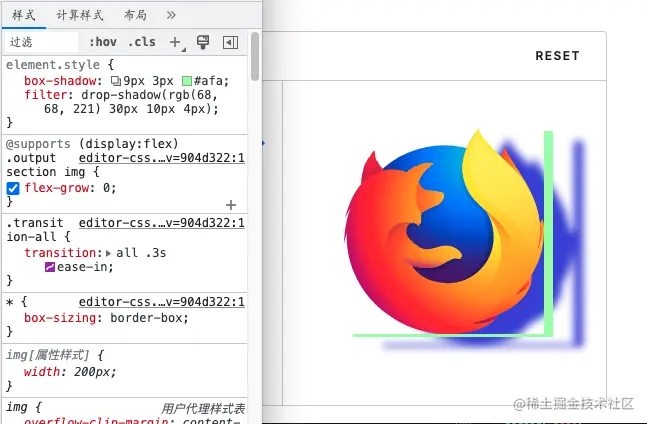Focus the 过滤 filter input field
The image size is (647, 424).
41,42
